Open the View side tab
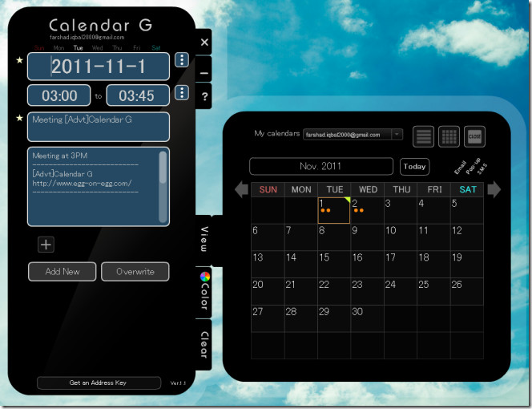Screen dimensions: 532x409 [x=204, y=240]
